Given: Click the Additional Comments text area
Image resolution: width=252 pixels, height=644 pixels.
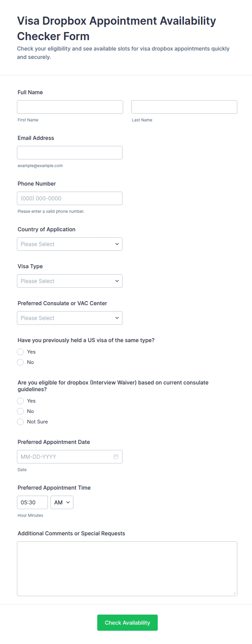Looking at the screenshot, I should [x=127, y=568].
